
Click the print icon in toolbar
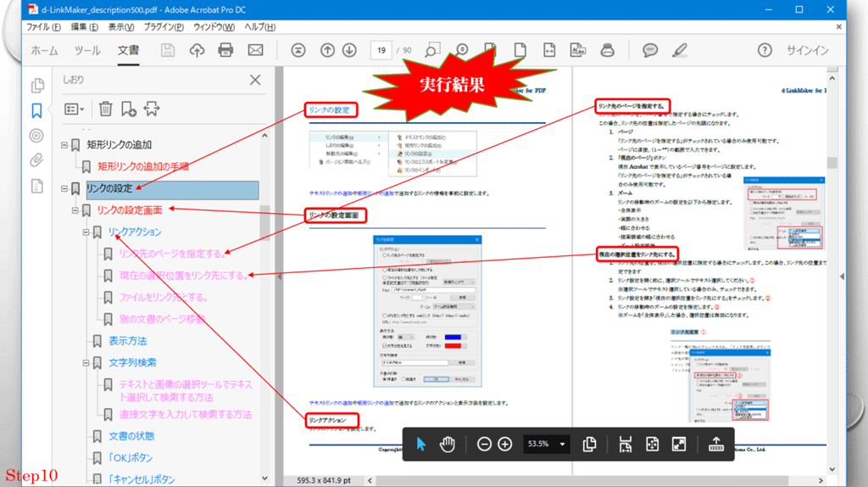pyautogui.click(x=225, y=50)
